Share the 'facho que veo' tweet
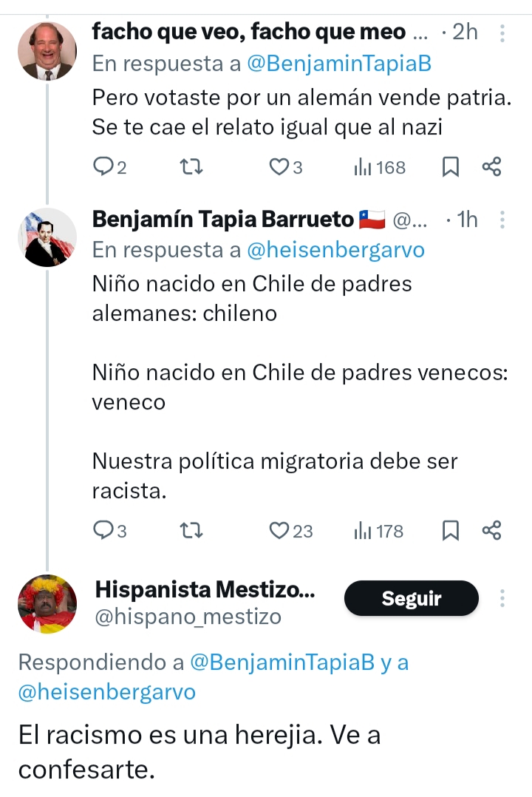 click(491, 167)
